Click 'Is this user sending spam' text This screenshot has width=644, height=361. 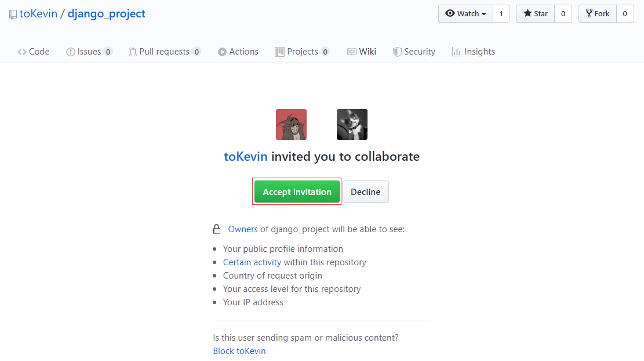tap(305, 338)
